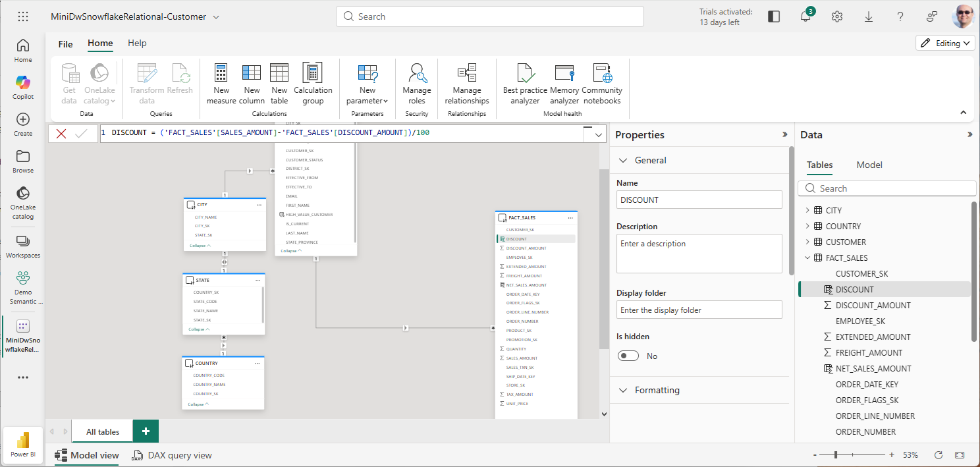This screenshot has width=980, height=467.
Task: Click the zoom slider handle
Action: [836, 455]
